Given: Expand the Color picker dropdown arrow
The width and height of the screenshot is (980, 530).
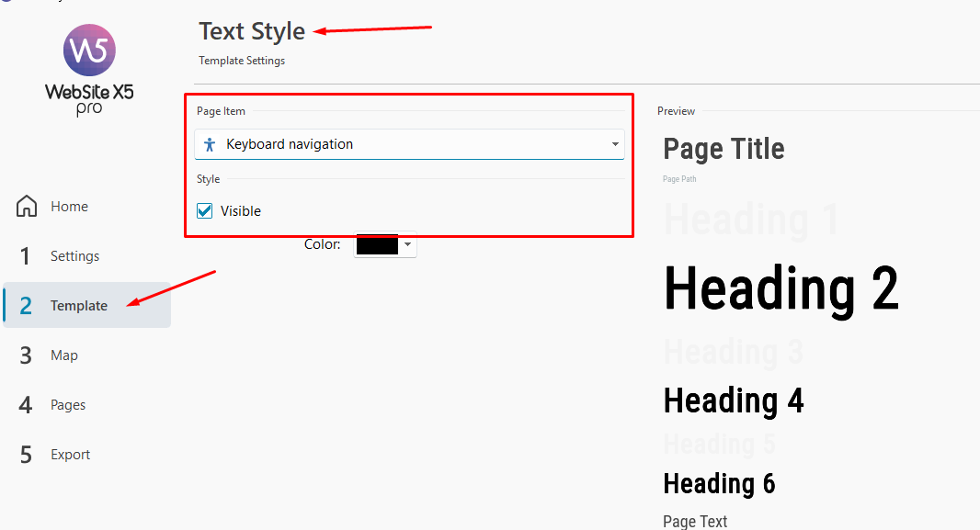Looking at the screenshot, I should (x=407, y=244).
